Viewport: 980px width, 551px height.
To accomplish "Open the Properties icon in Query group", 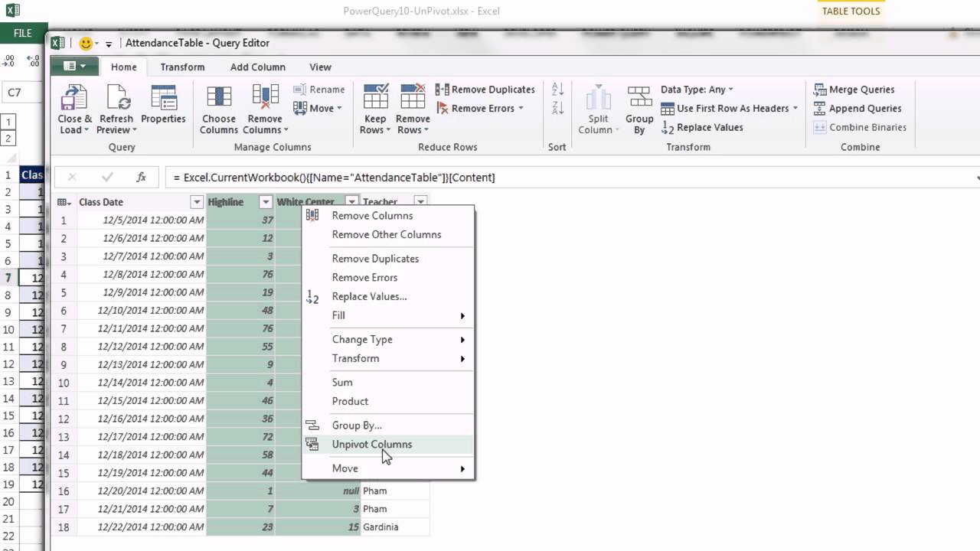I will coord(163,98).
